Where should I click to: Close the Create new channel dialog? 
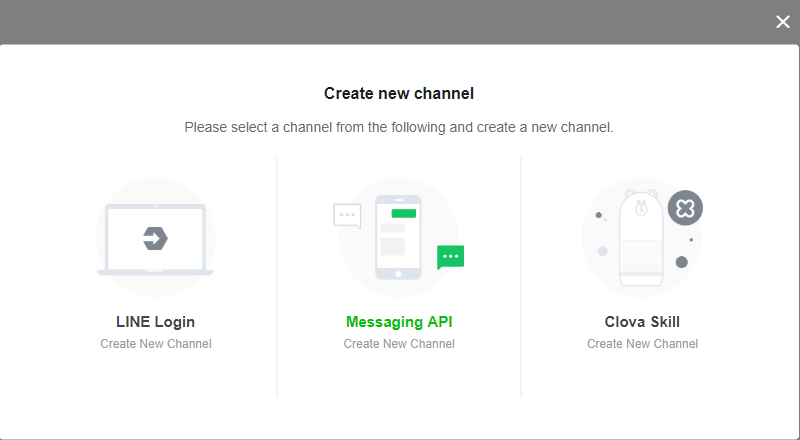(x=783, y=22)
